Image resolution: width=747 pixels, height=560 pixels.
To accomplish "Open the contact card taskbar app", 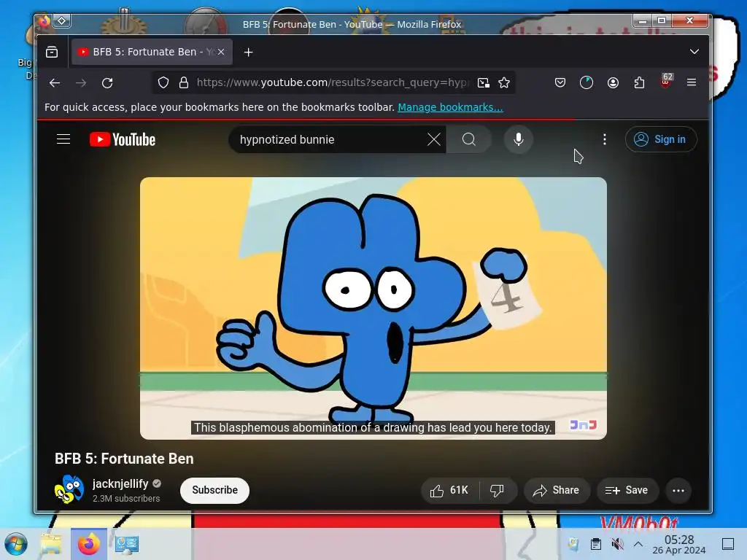I will coord(127,544).
